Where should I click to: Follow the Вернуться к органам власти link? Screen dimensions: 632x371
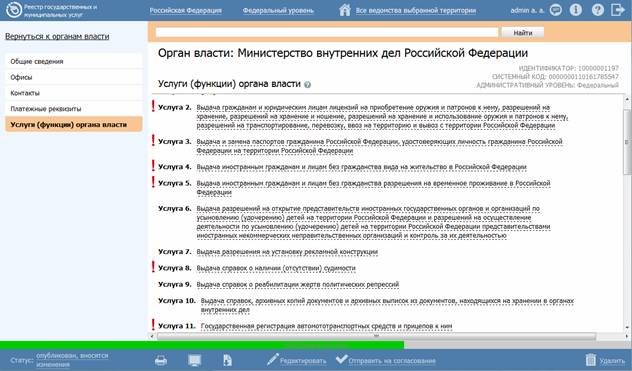[x=57, y=36]
